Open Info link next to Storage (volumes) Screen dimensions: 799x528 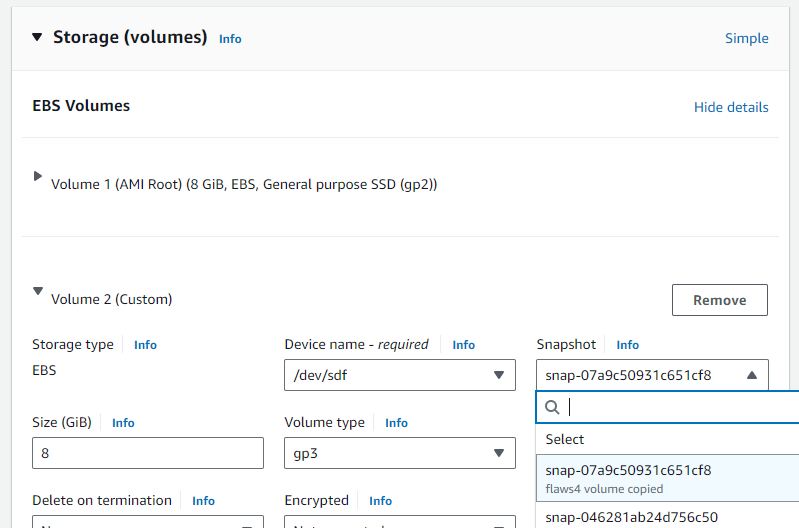pyautogui.click(x=230, y=39)
